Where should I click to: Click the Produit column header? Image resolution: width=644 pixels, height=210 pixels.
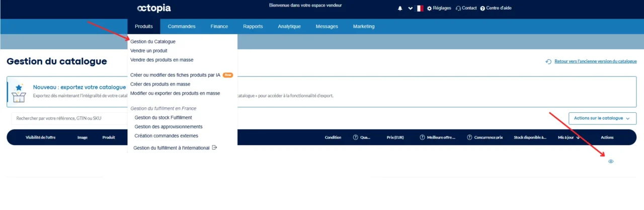pos(109,137)
